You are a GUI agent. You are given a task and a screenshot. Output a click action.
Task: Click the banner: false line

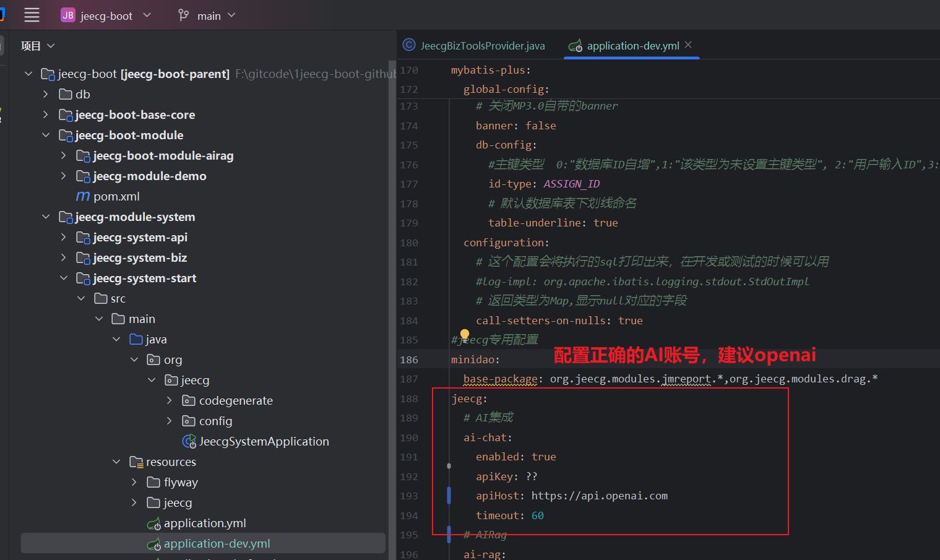[516, 126]
